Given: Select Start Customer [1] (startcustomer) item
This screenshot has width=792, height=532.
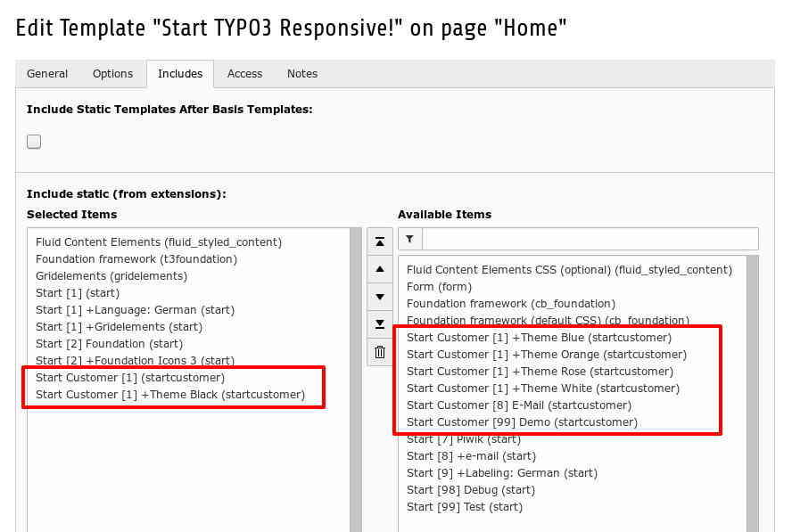Looking at the screenshot, I should [130, 378].
